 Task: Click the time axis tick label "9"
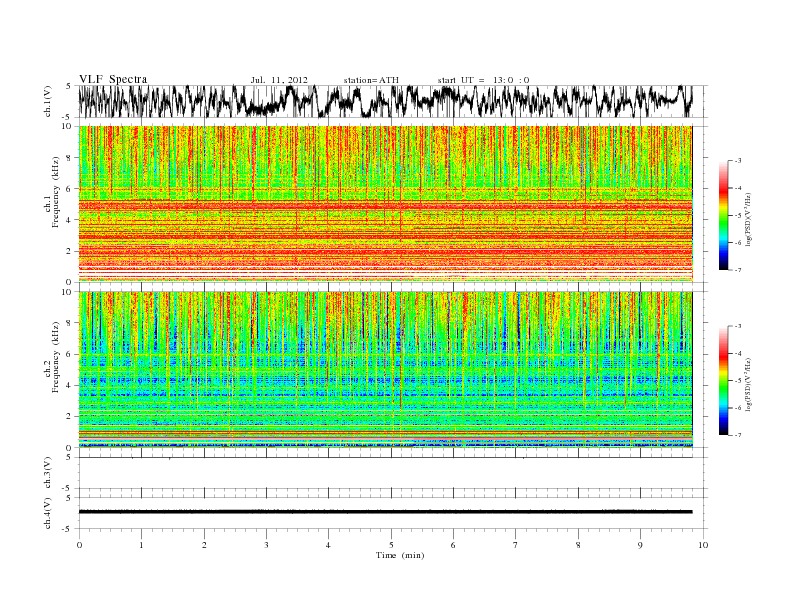pos(640,545)
